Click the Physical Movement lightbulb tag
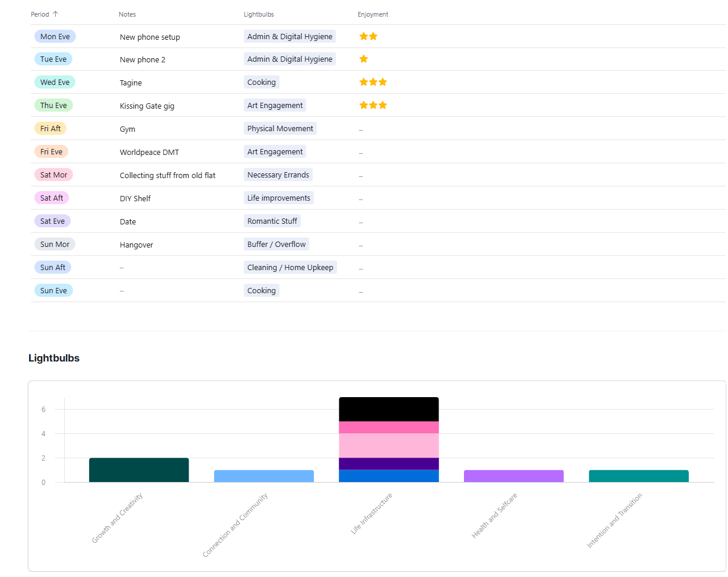Viewport: 728px width, 577px height. coord(280,128)
